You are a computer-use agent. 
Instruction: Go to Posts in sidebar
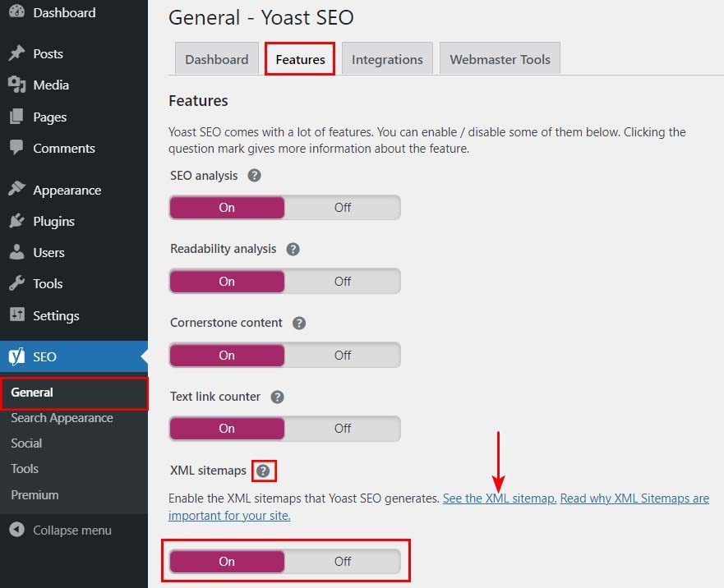point(48,53)
